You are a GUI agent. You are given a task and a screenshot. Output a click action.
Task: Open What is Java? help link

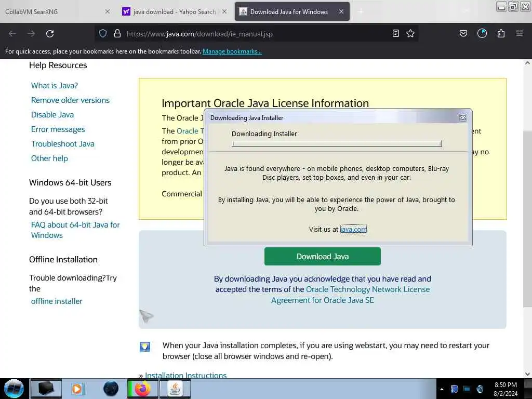point(54,86)
